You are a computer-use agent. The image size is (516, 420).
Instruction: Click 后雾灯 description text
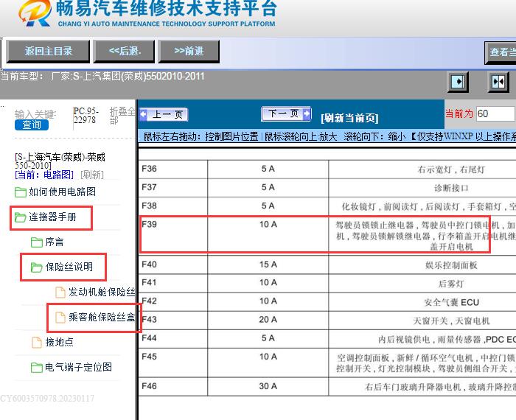click(451, 284)
